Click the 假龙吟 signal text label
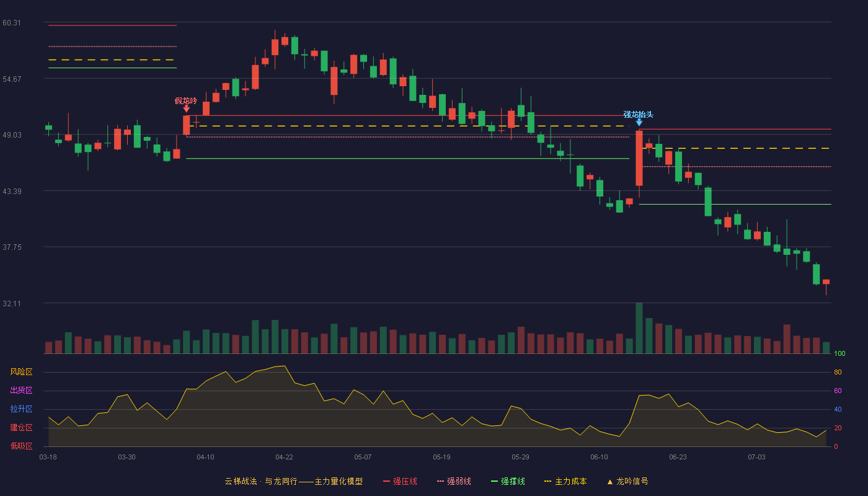868x496 pixels. [x=186, y=100]
